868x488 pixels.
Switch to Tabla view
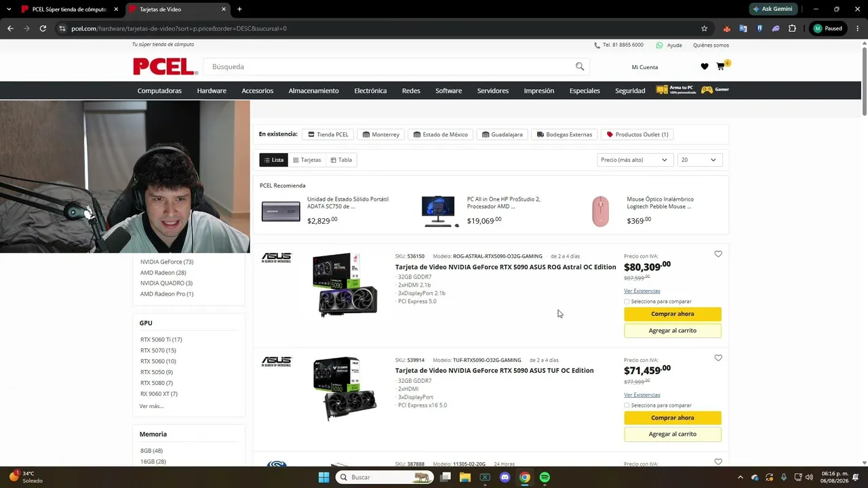(341, 160)
